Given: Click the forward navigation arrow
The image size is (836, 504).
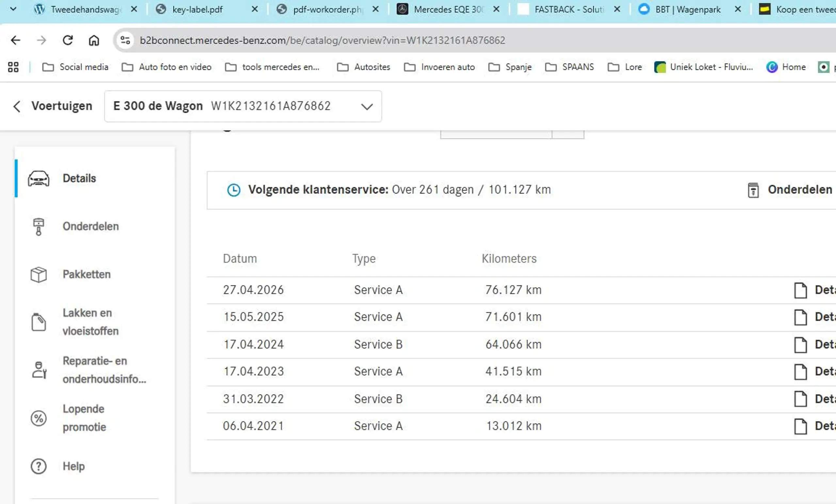Looking at the screenshot, I should click(x=41, y=40).
